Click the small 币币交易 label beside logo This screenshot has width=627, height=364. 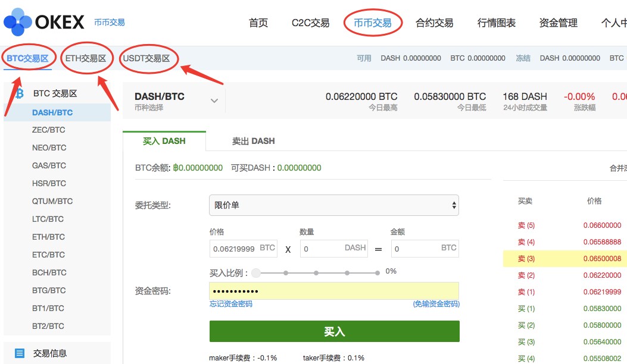click(x=110, y=23)
